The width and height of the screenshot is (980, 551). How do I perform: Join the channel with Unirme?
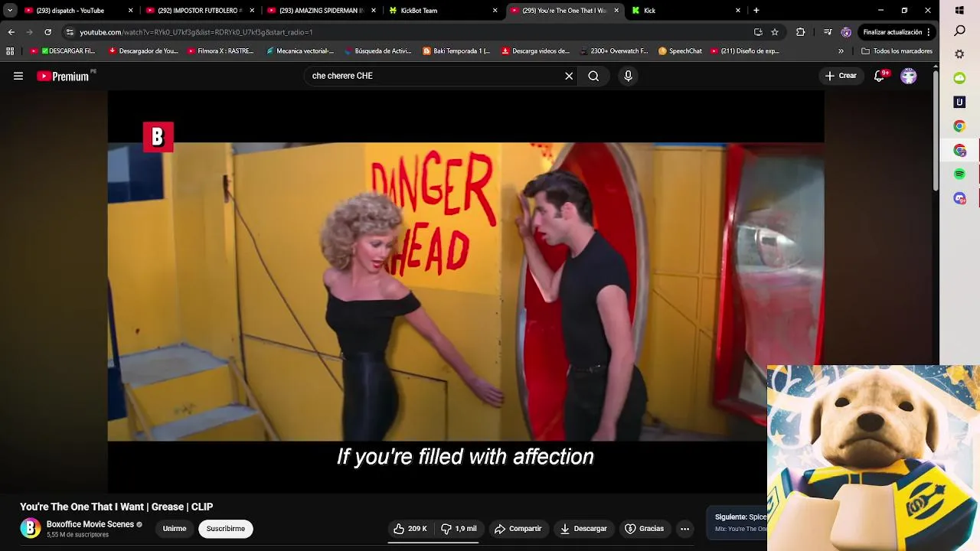tap(175, 529)
